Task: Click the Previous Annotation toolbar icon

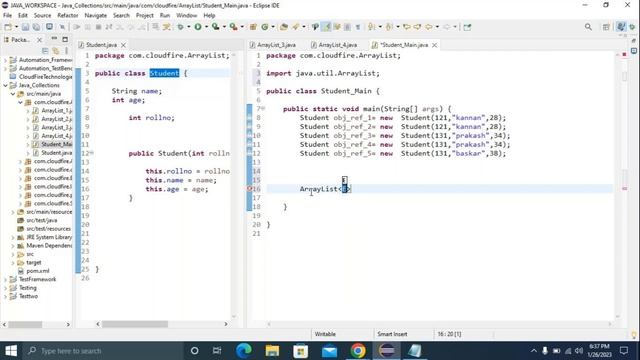Action: (x=389, y=27)
